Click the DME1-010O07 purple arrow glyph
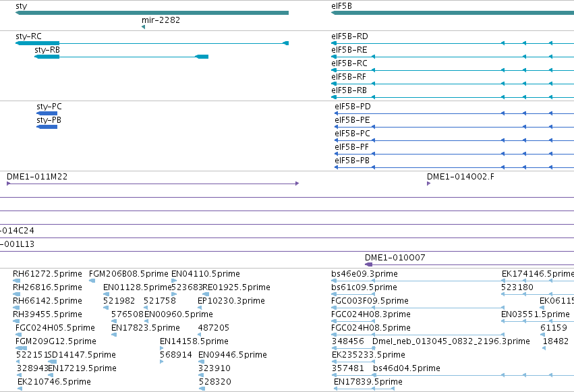 coord(369,264)
